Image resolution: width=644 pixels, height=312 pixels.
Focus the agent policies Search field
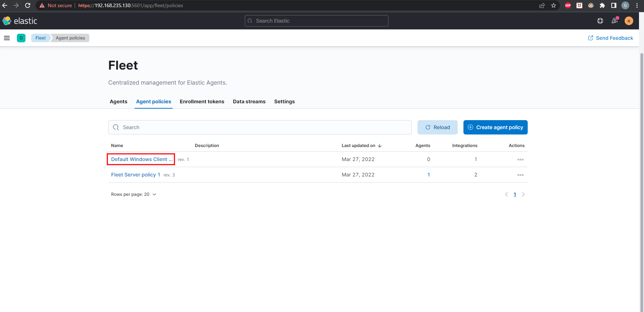pyautogui.click(x=260, y=127)
